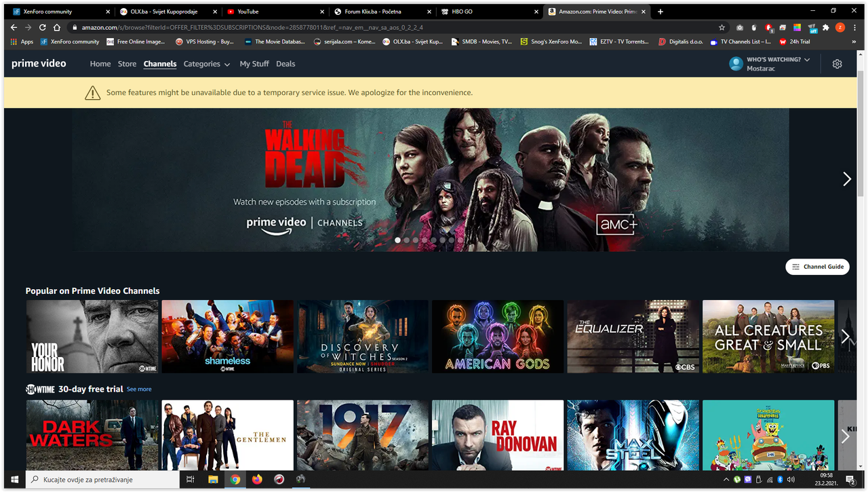Select the first carousel dot indicator

(x=397, y=240)
